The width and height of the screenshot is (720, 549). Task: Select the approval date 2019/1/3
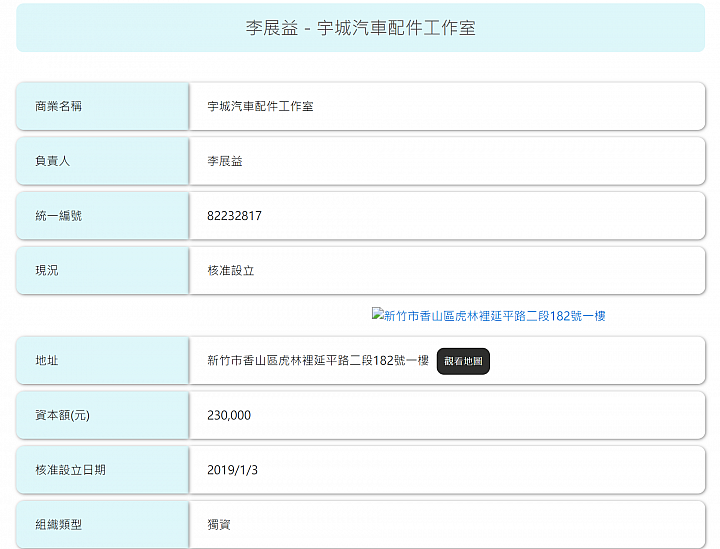point(232,470)
